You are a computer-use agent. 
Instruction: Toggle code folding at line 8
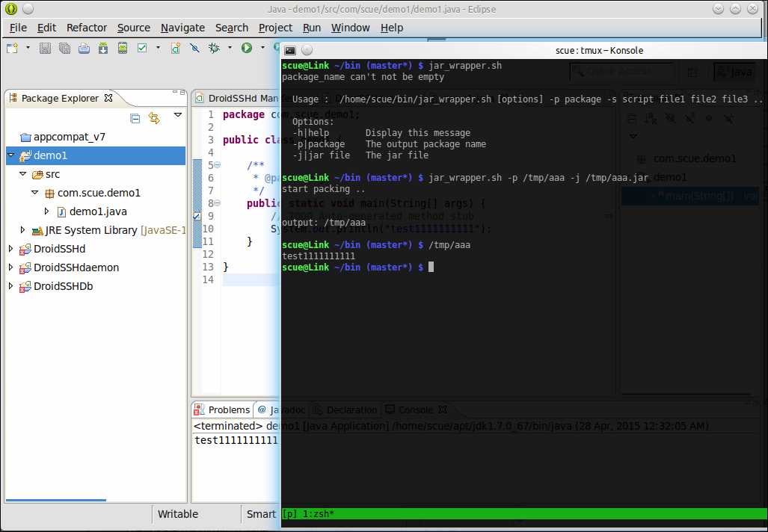(x=217, y=203)
